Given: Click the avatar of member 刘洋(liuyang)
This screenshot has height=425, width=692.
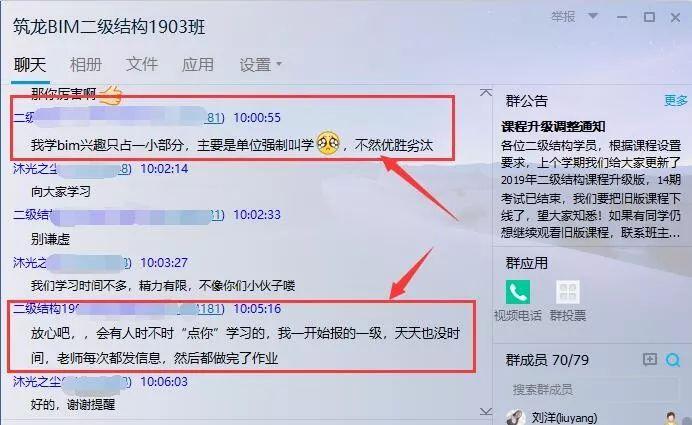Looking at the screenshot, I should point(515,417).
